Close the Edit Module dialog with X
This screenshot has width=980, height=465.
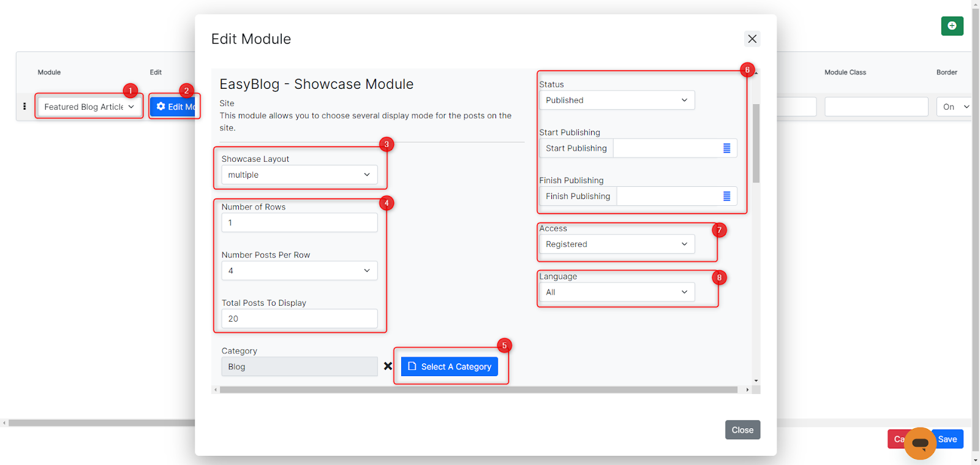(x=752, y=39)
